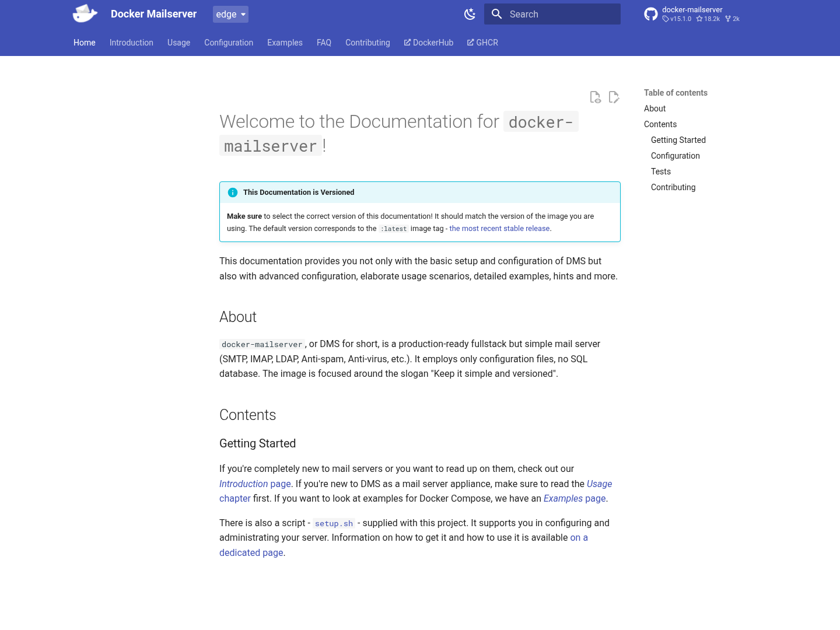The image size is (840, 630).
Task: Open the Introduction page link in text
Action: [x=255, y=484]
